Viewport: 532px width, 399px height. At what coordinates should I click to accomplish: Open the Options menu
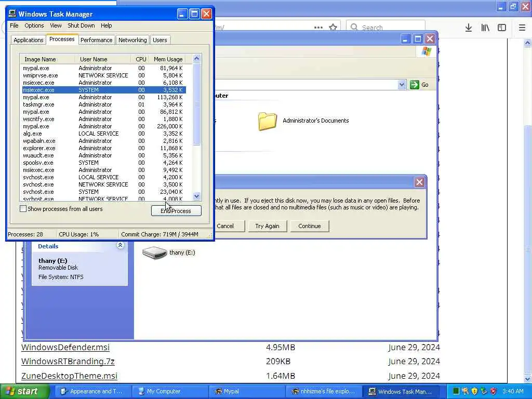(x=34, y=25)
